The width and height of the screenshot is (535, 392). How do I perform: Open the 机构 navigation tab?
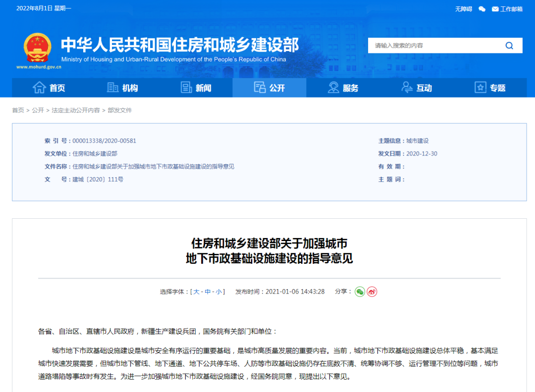tap(122, 88)
